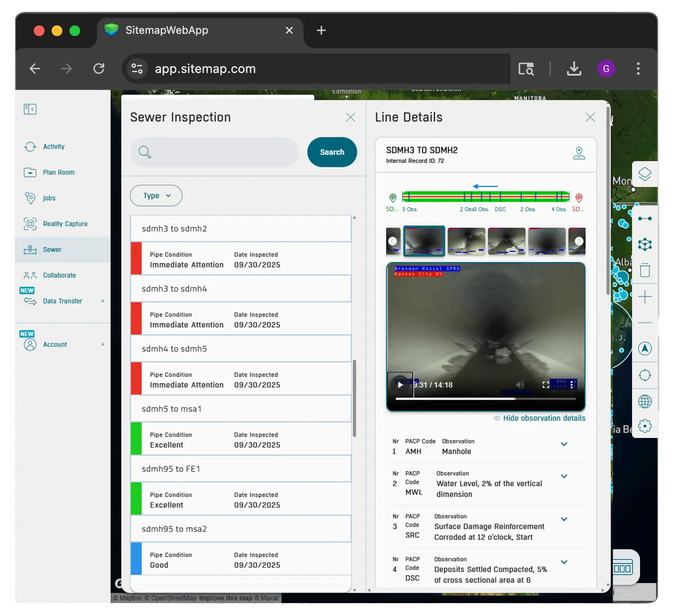Select the sdmh4 to sdmh5 line
Screen dimensions: 673x616
pyautogui.click(x=241, y=349)
